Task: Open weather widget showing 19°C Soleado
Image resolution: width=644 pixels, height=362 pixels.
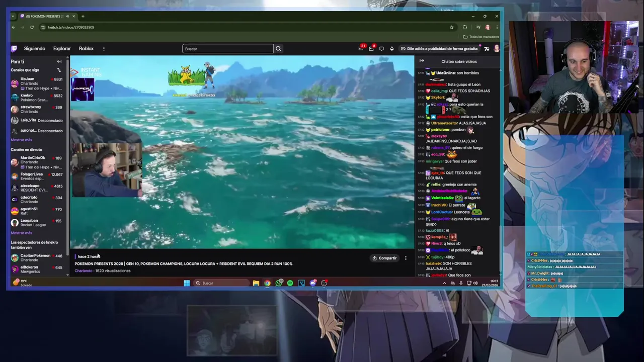Action: (23, 283)
